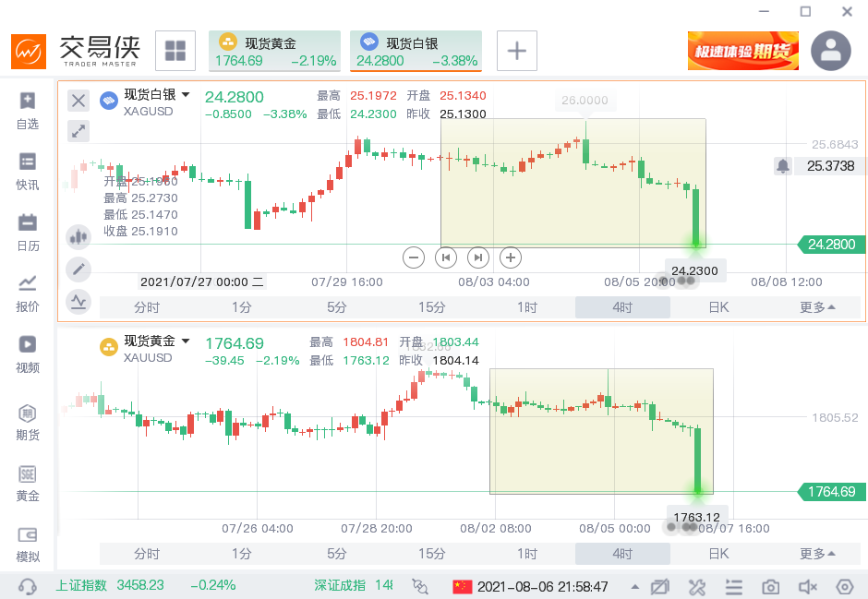
Task: Expand the 现货黄金 symbol dropdown in the gold chart
Action: pyautogui.click(x=186, y=341)
